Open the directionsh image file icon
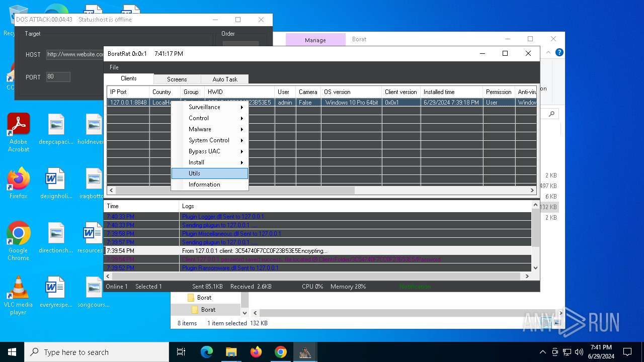The image size is (644, 362). coord(56,237)
